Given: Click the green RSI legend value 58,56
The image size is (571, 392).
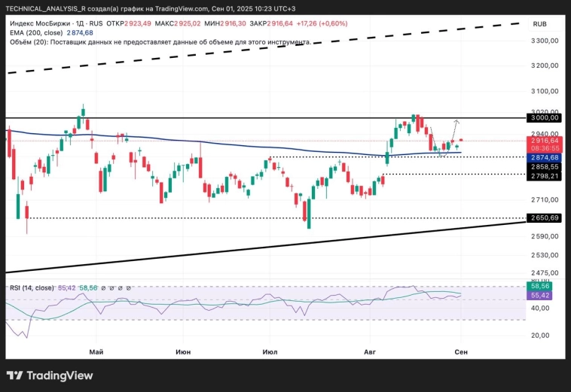Looking at the screenshot, I should coord(88,288).
